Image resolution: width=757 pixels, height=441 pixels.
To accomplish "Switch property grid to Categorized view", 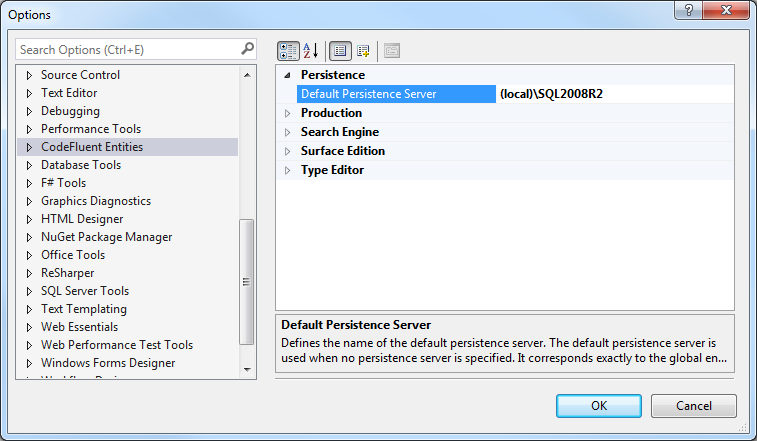I will point(287,50).
